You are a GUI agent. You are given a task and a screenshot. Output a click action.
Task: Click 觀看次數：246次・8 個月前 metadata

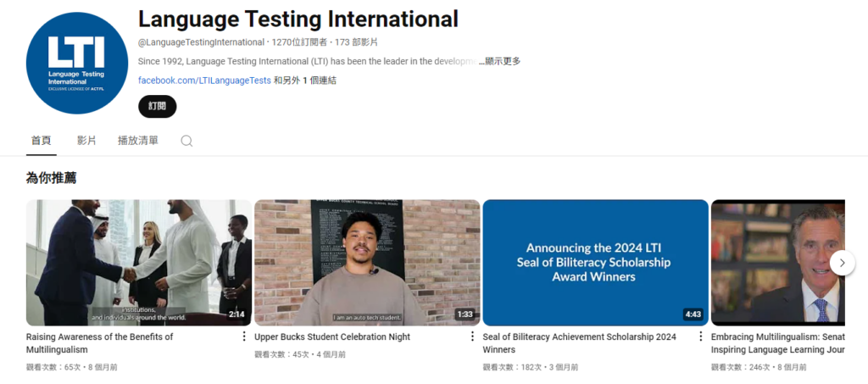coord(759,367)
